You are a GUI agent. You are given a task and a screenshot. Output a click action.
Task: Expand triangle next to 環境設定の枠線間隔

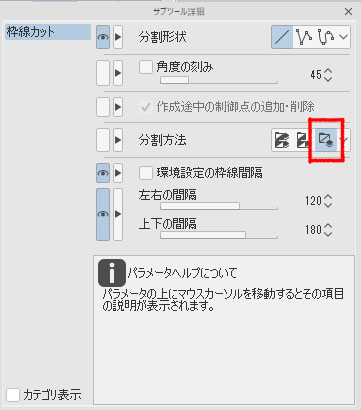(x=118, y=173)
